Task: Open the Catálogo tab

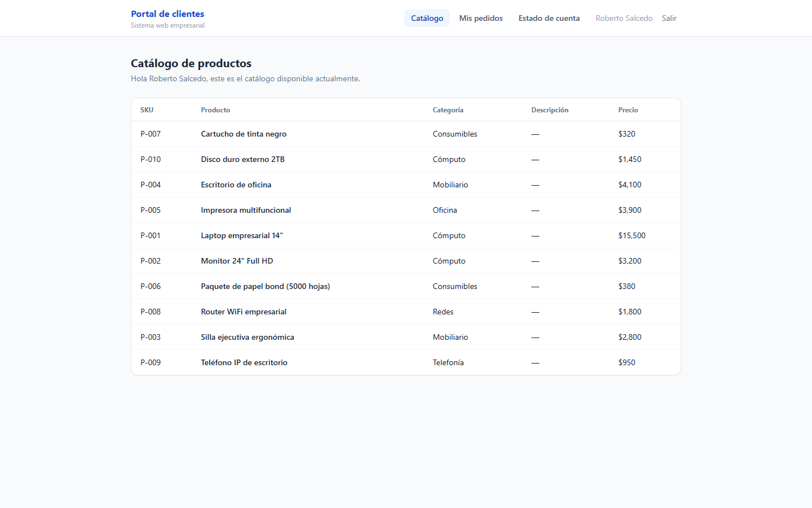Action: (x=427, y=18)
